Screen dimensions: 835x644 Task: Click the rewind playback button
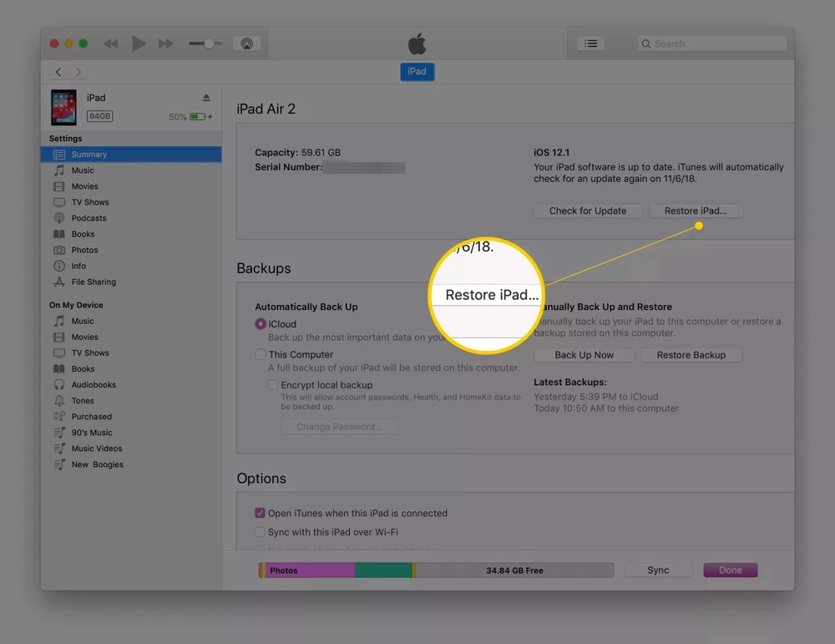click(111, 43)
